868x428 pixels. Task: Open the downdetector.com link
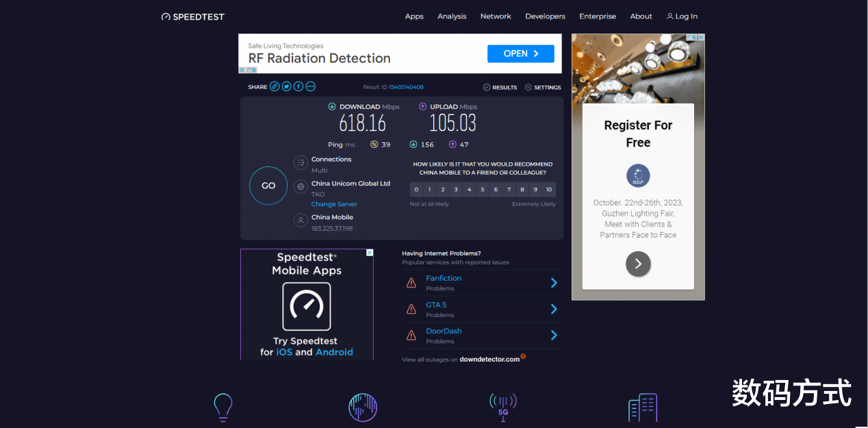489,359
